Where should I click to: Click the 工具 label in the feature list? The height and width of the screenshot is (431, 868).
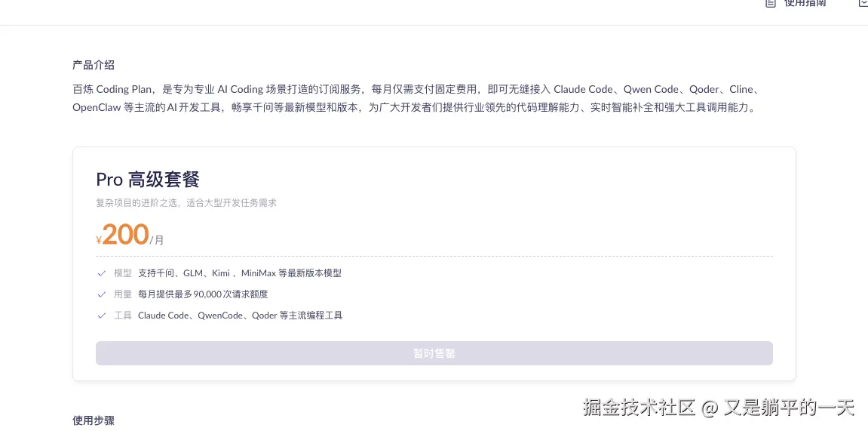coord(123,316)
